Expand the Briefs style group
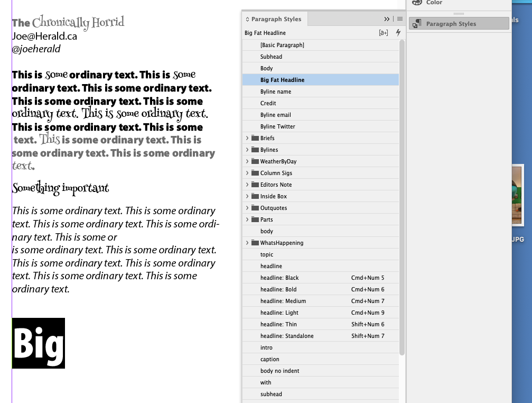The width and height of the screenshot is (532, 403). tap(247, 138)
